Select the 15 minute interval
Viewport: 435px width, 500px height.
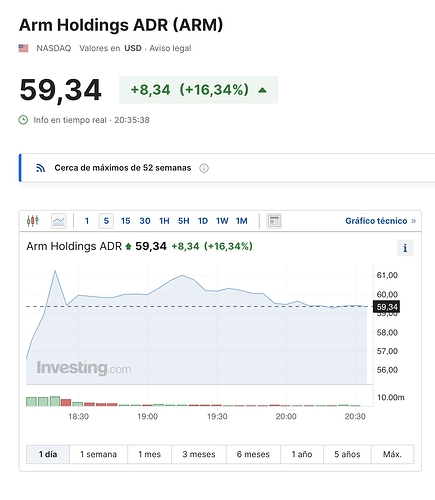(125, 221)
